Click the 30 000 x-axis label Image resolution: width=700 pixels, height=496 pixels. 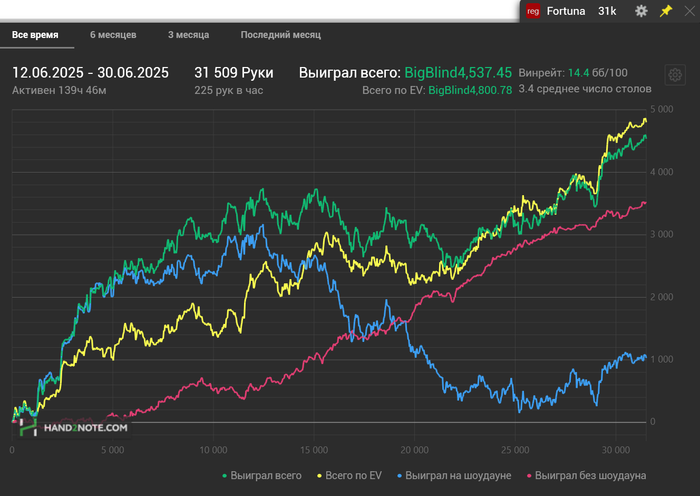coord(616,450)
